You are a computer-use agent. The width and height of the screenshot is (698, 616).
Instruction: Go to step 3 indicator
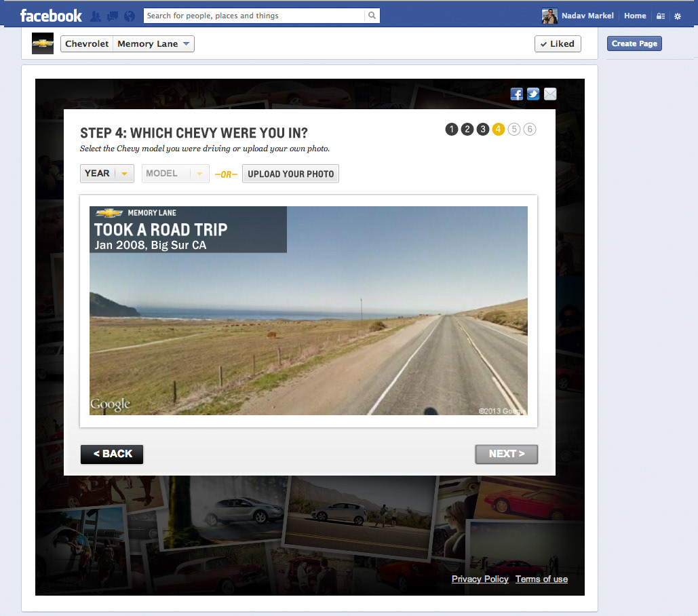tap(482, 129)
